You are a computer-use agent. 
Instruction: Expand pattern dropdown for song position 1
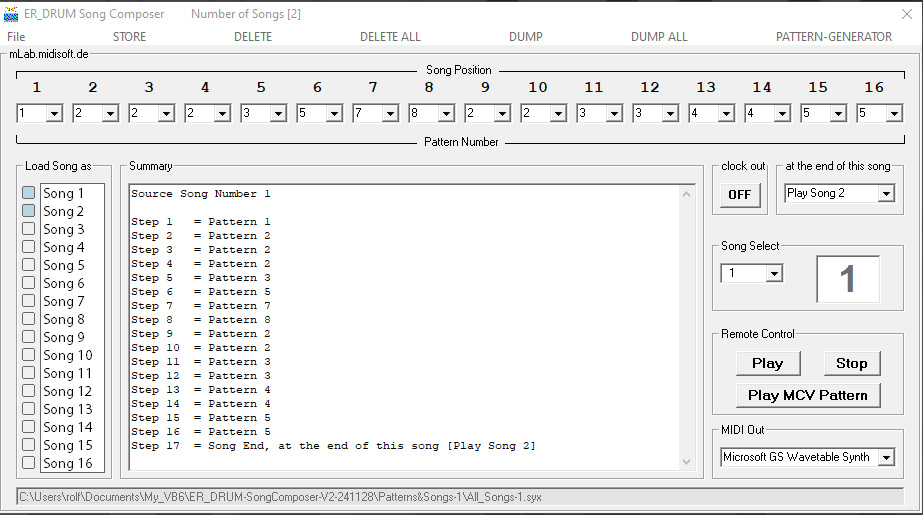pyautogui.click(x=54, y=114)
